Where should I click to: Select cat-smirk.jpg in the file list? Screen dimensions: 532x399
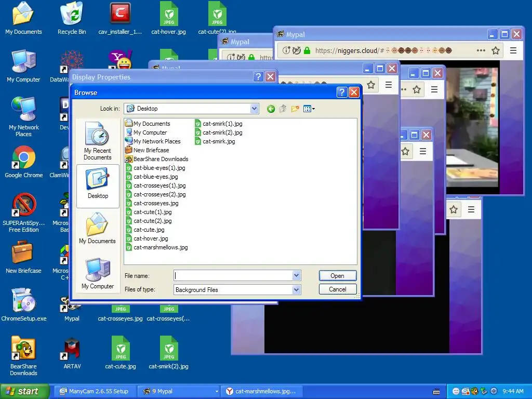(215, 141)
